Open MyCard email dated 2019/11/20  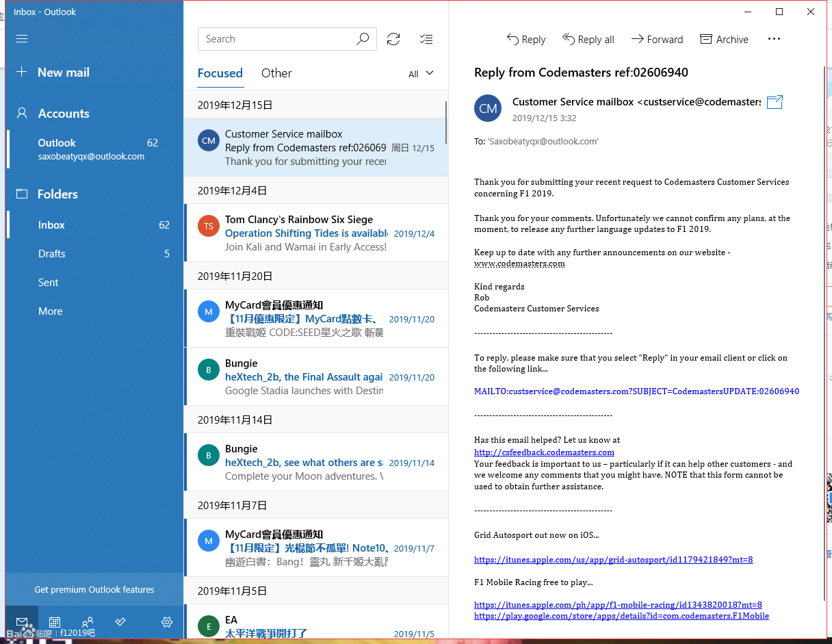click(x=316, y=318)
